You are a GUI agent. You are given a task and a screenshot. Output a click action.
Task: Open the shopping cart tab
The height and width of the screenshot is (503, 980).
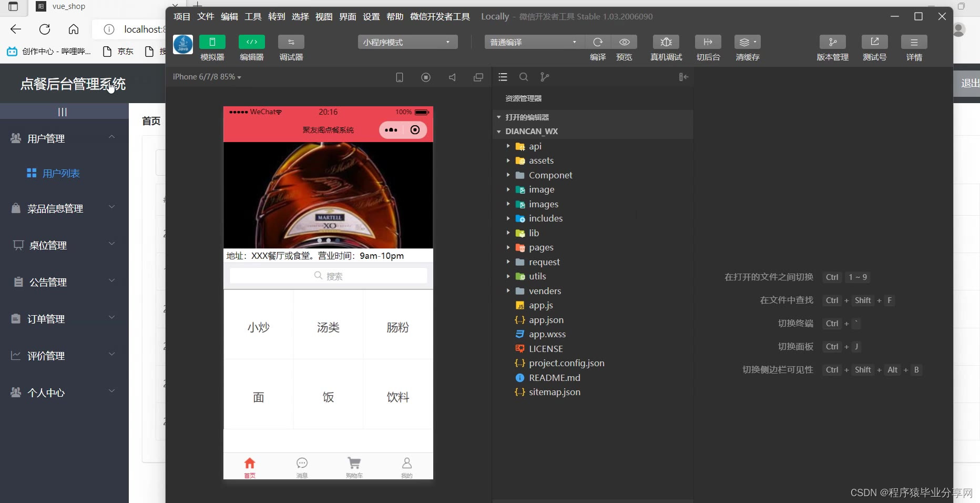(354, 467)
